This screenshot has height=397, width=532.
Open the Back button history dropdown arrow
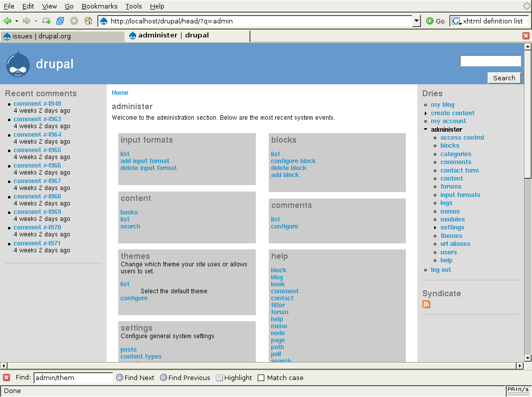tap(15, 22)
